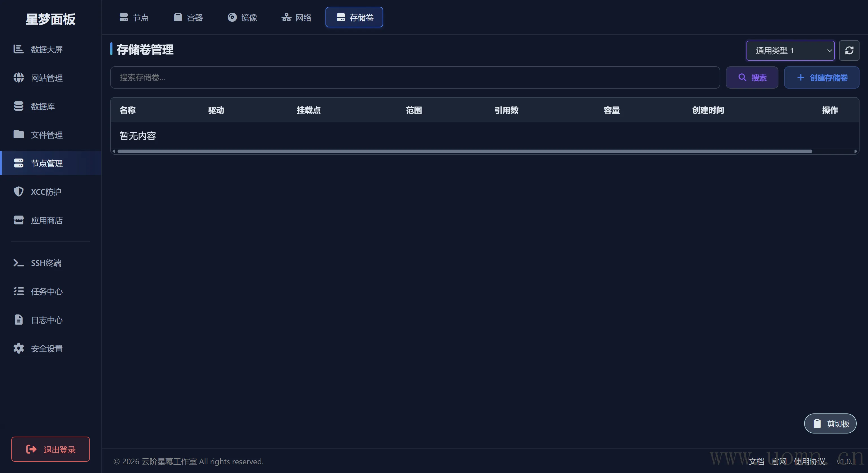The height and width of the screenshot is (473, 868).
Task: Click the 退出登录 logout button
Action: coord(51,449)
